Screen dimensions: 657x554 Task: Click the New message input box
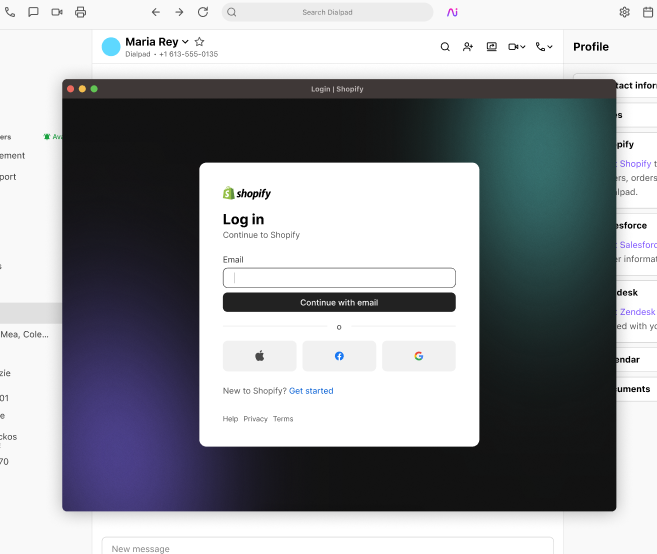click(327, 546)
